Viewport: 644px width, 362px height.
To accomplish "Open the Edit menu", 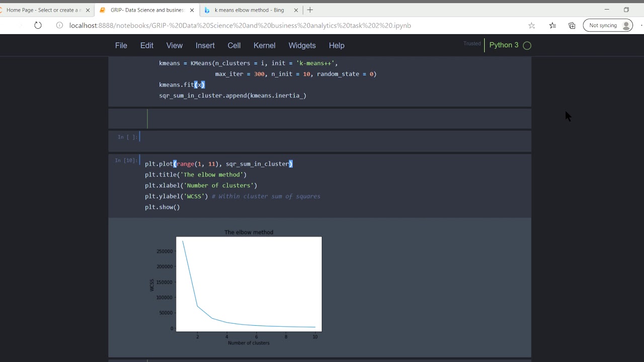I will click(147, 45).
